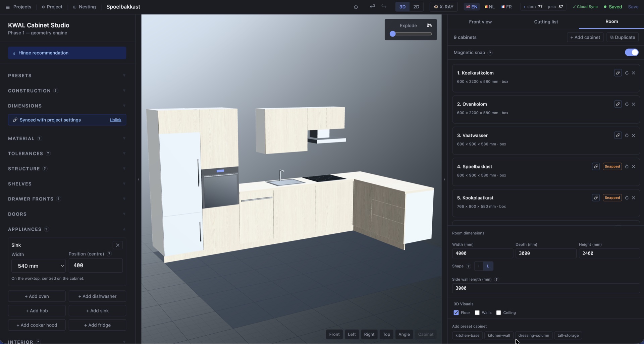This screenshot has height=344, width=644.
Task: Remove the Koelkastkolom cabinet
Action: (634, 73)
